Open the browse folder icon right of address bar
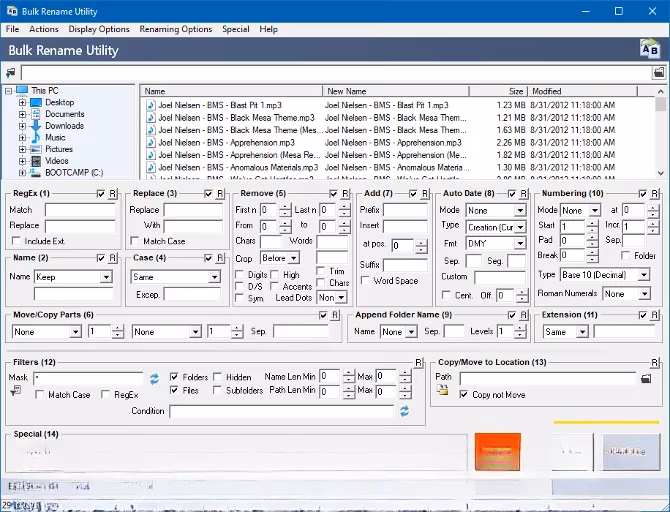 point(659,72)
